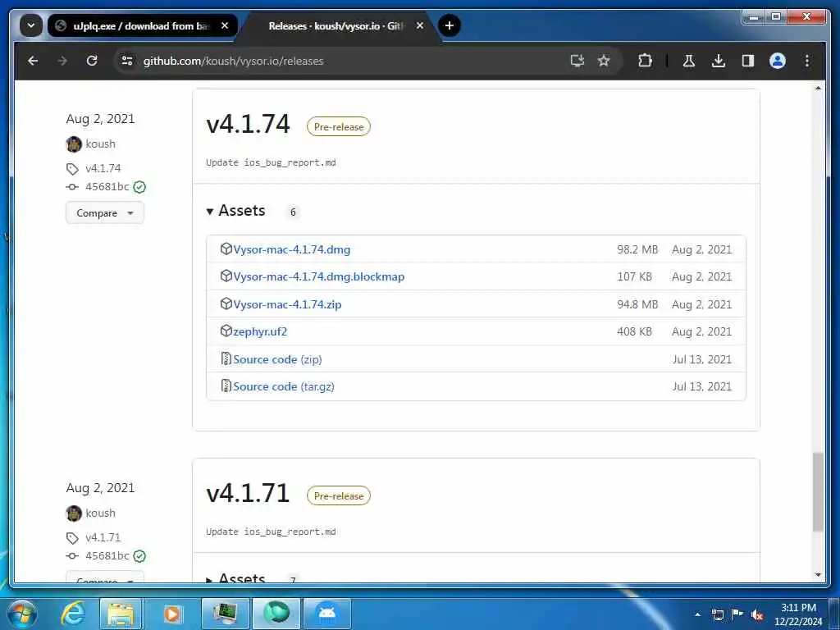
Task: Open Action Center flag icon in tray
Action: click(x=737, y=614)
